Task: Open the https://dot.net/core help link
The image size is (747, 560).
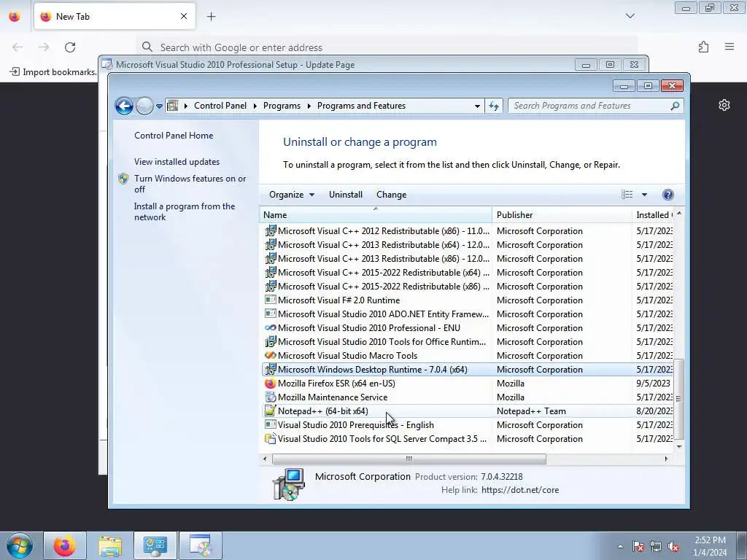Action: point(519,490)
